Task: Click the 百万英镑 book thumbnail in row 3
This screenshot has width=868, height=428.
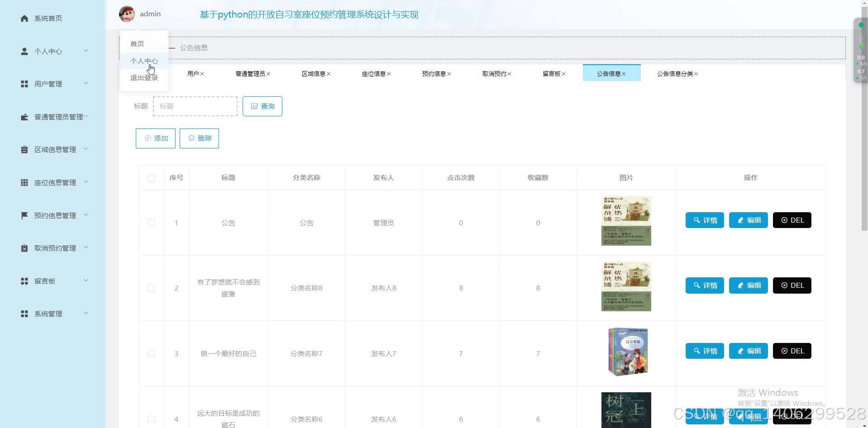Action: click(x=628, y=352)
